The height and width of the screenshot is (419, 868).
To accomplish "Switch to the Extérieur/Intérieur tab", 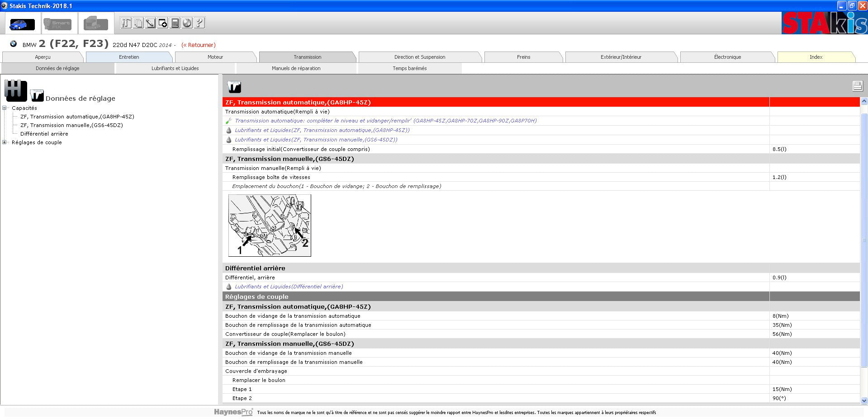I will (621, 57).
